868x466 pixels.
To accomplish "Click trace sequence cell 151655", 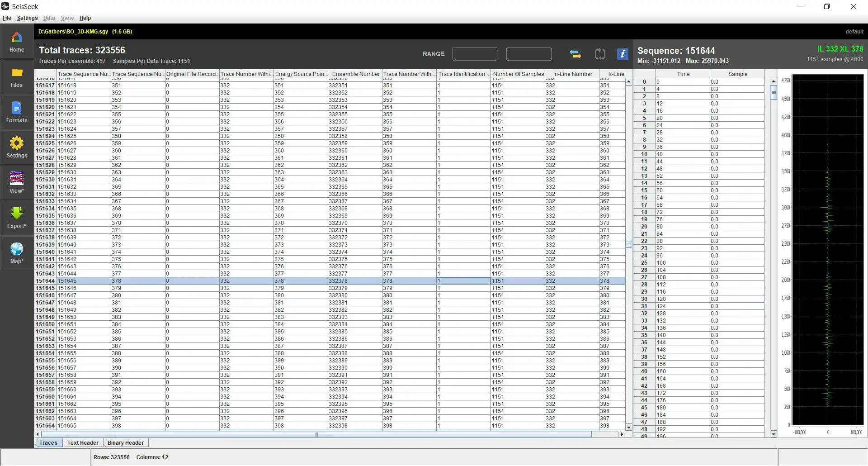I will point(84,353).
